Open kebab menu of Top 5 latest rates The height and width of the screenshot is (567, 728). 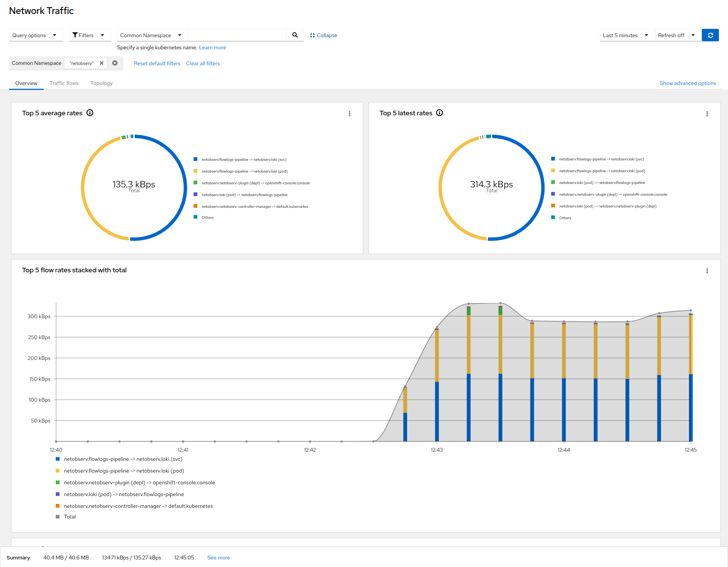(x=707, y=114)
